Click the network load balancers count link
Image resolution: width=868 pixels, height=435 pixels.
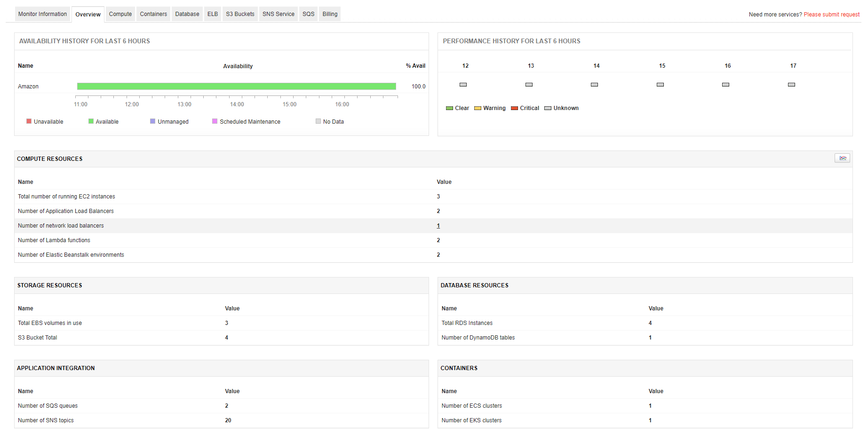click(x=438, y=226)
